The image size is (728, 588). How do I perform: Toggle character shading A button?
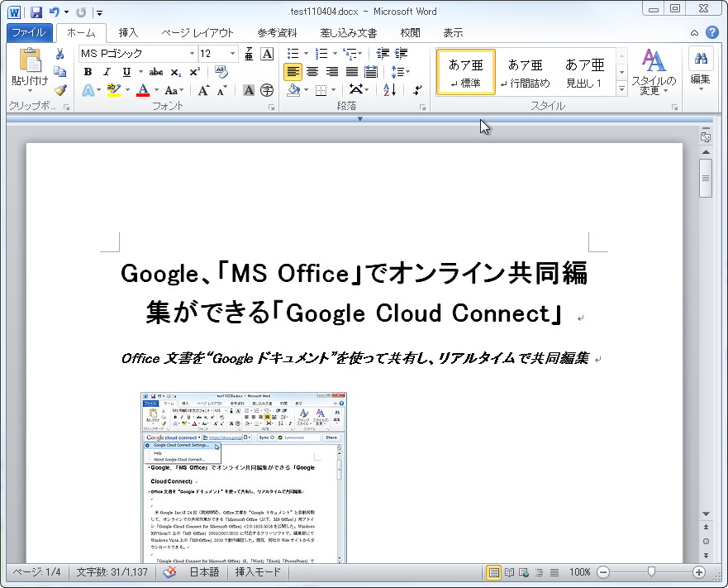click(x=249, y=90)
